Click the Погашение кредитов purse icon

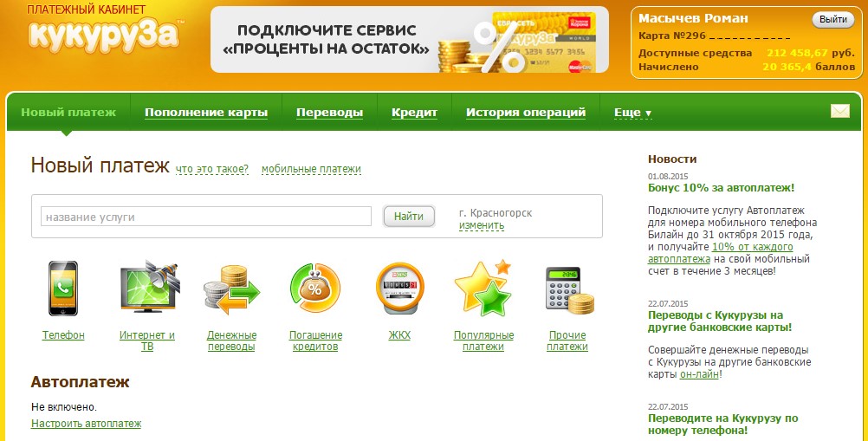315,288
